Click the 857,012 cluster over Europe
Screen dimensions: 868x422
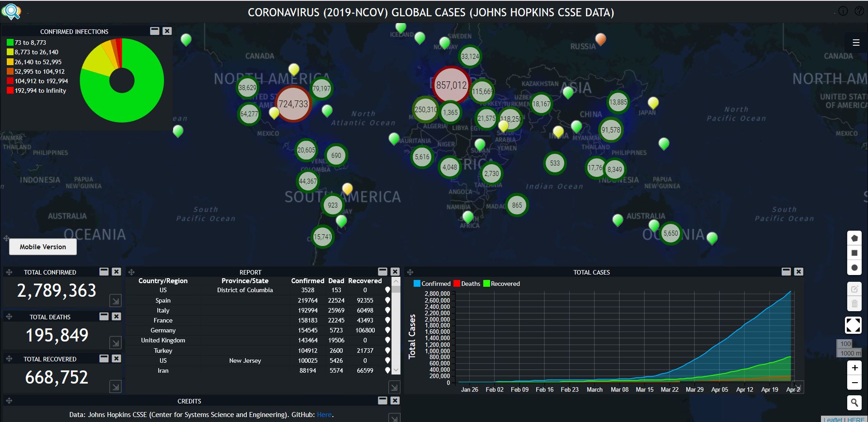pyautogui.click(x=451, y=85)
